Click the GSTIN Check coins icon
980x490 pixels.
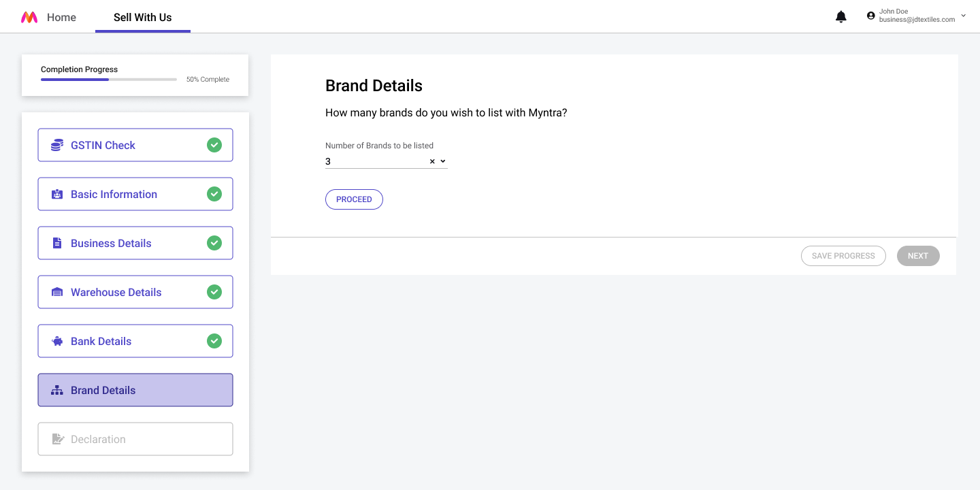click(57, 145)
